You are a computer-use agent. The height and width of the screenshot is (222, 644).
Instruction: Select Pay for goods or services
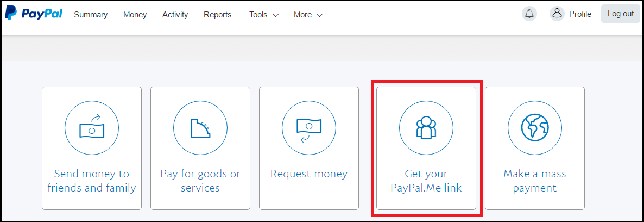coord(200,181)
